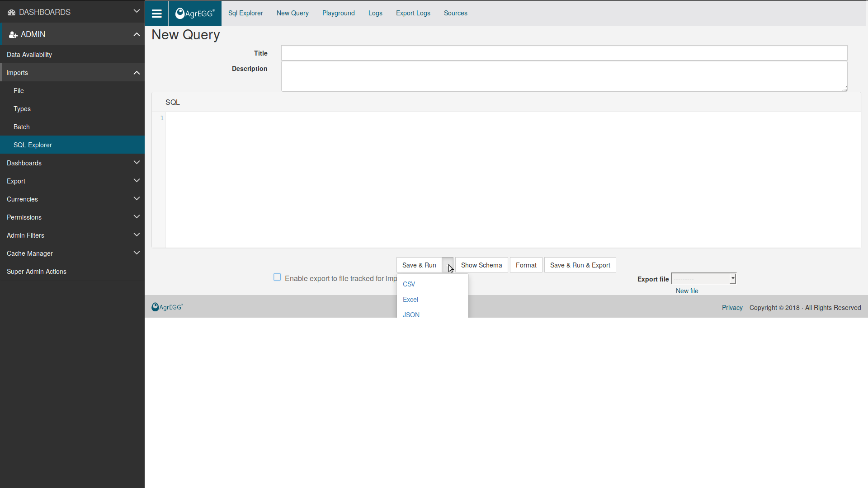Click the Format button
This screenshot has width=868, height=488.
click(526, 265)
